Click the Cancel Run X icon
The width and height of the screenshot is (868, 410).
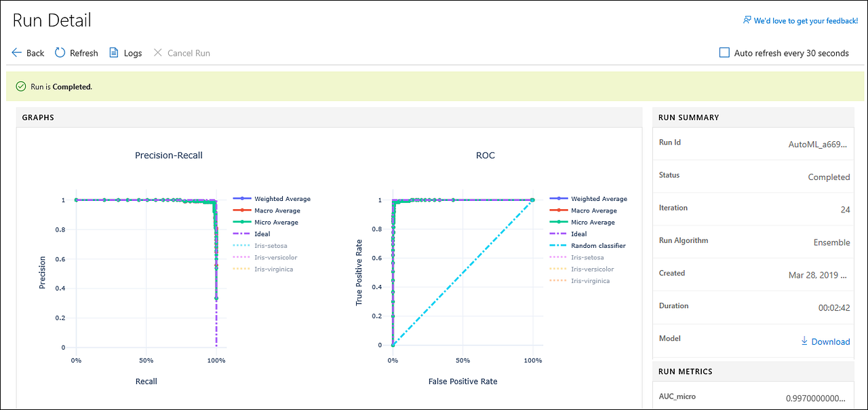[x=158, y=52]
